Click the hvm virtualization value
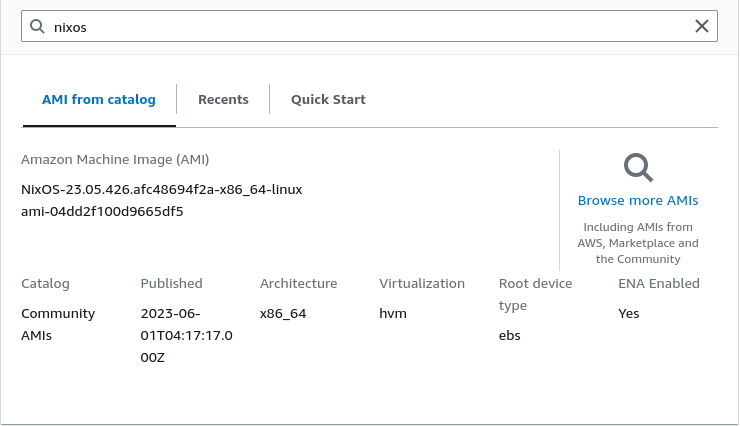This screenshot has height=426, width=740. pos(393,313)
